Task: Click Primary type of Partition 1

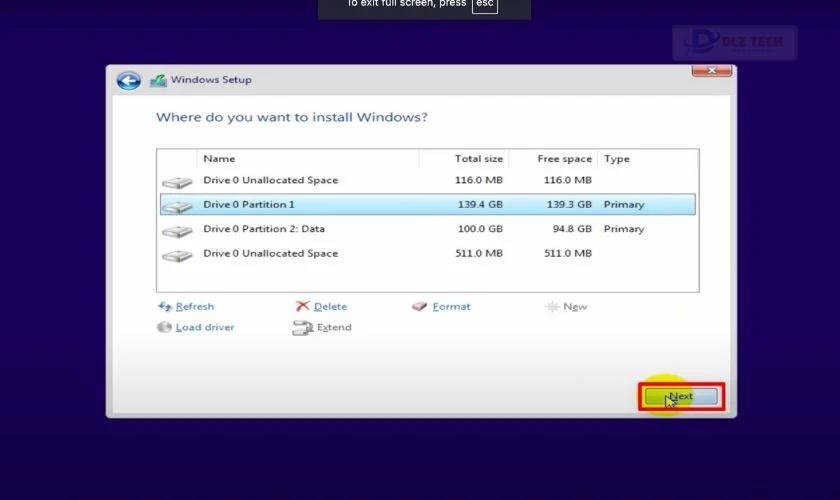Action: point(624,205)
